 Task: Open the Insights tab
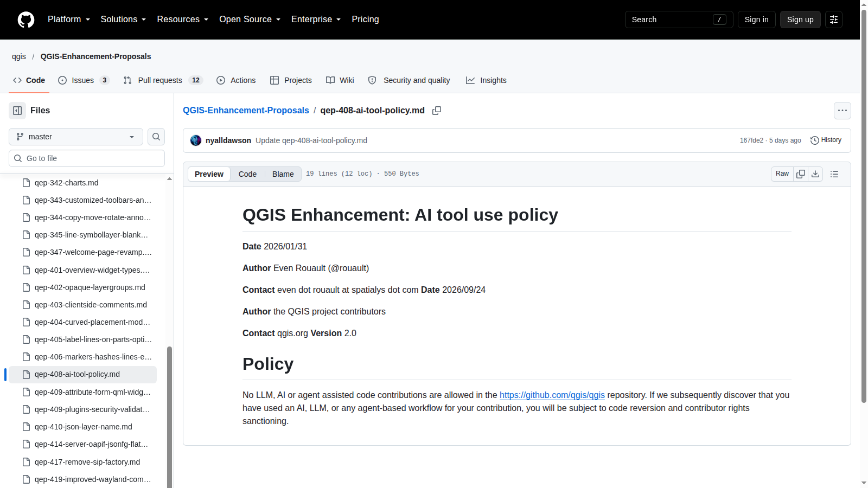[x=486, y=80]
